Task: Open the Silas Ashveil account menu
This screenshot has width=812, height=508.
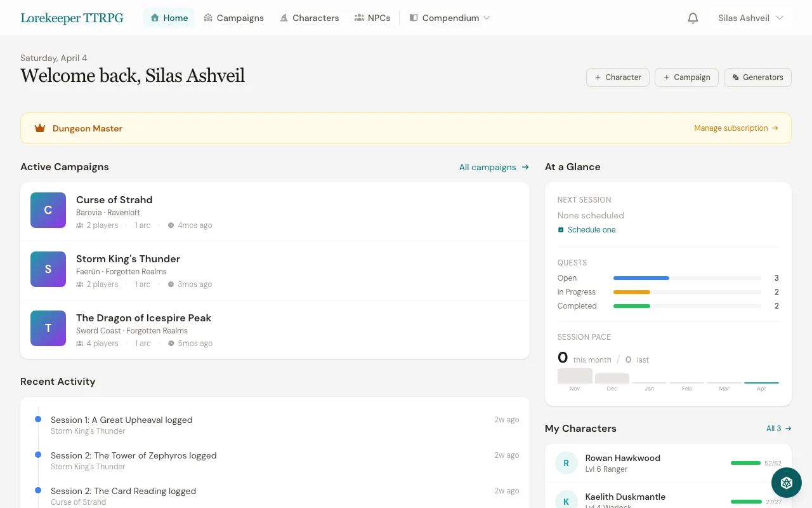Action: tap(750, 18)
